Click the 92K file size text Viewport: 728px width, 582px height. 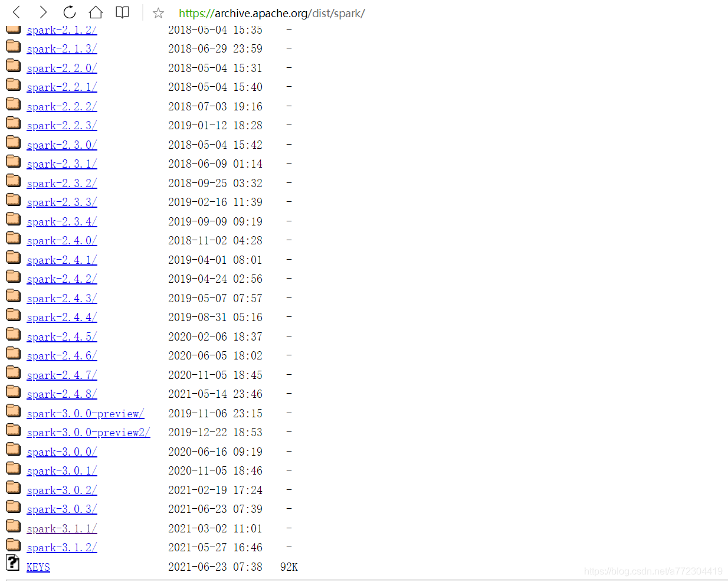tap(289, 567)
